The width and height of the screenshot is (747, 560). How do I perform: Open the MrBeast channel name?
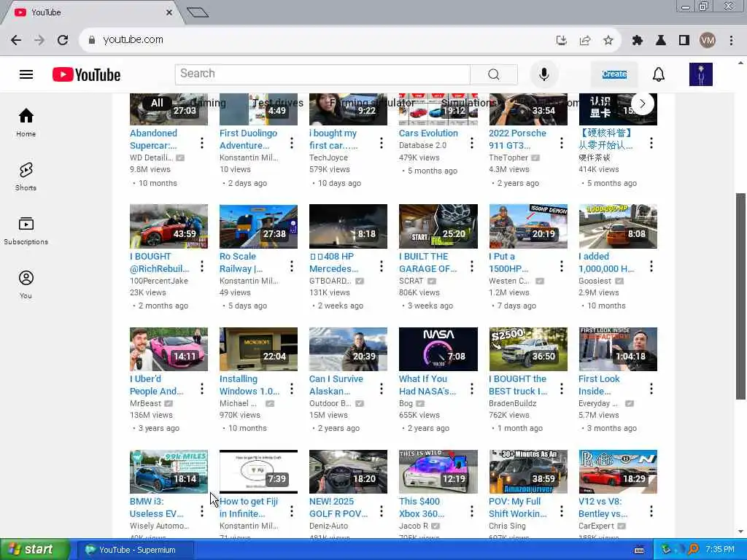pos(145,403)
